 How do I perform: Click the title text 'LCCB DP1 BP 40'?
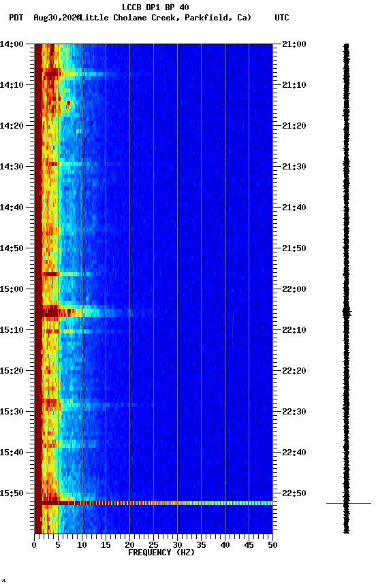[x=155, y=7]
